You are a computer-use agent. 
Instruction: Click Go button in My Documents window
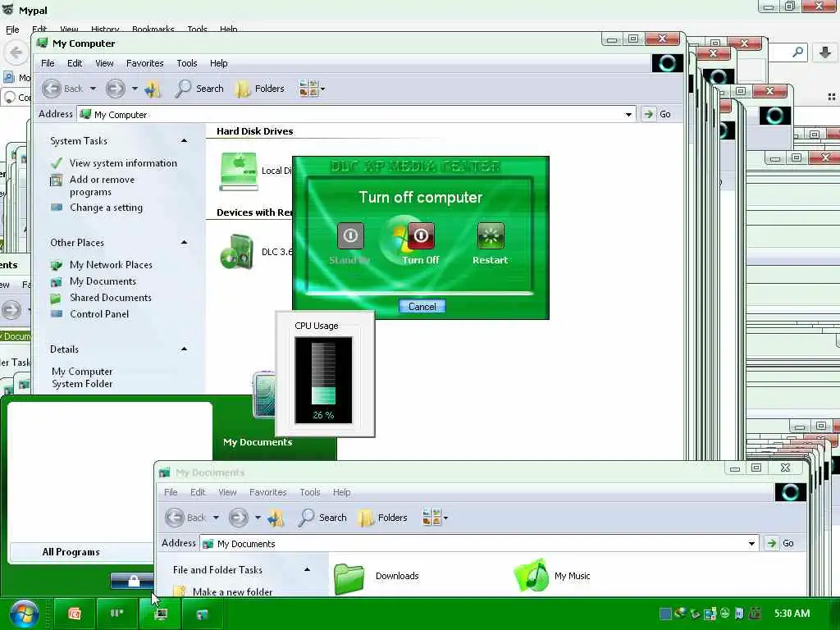(x=781, y=543)
